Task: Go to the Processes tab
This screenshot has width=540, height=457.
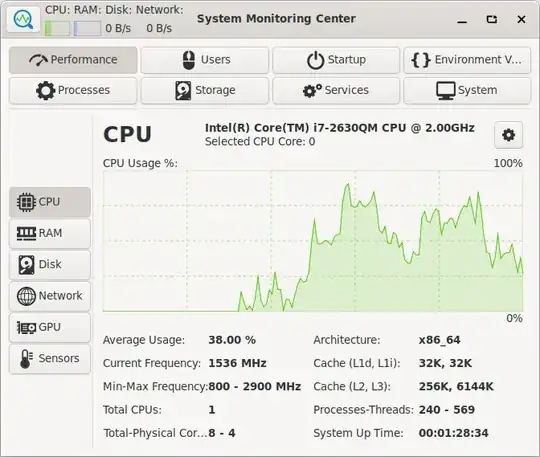Action: click(x=73, y=91)
